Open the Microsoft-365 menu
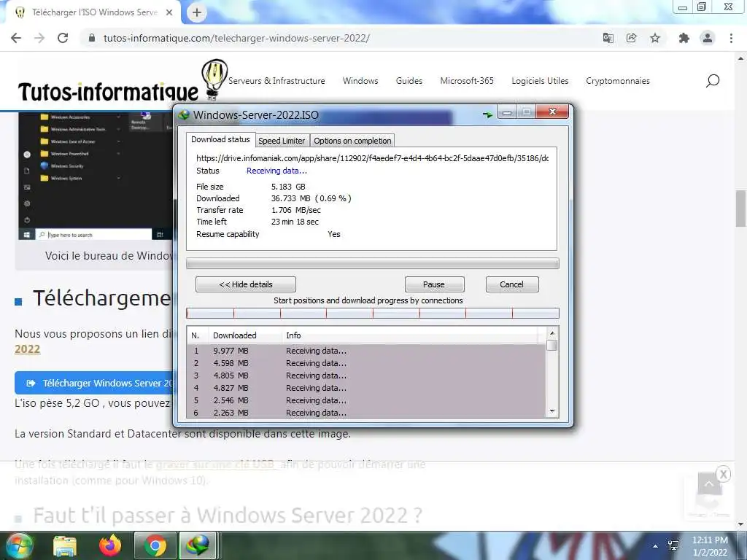Viewport: 747px width, 560px height. click(467, 81)
